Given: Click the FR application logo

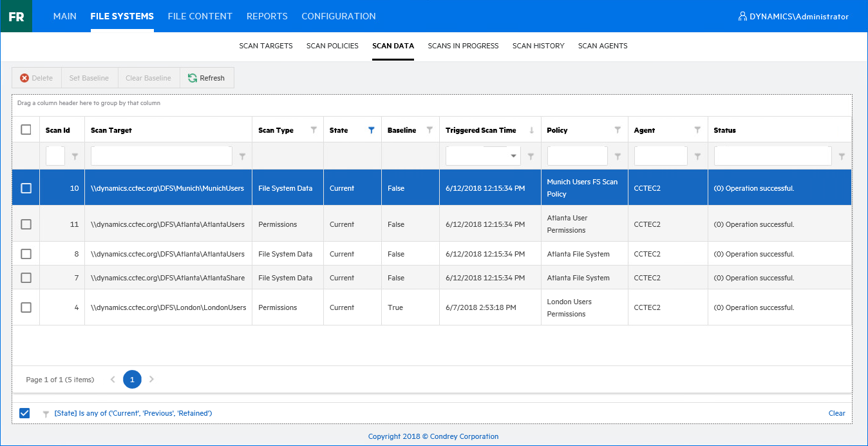Looking at the screenshot, I should (16, 16).
